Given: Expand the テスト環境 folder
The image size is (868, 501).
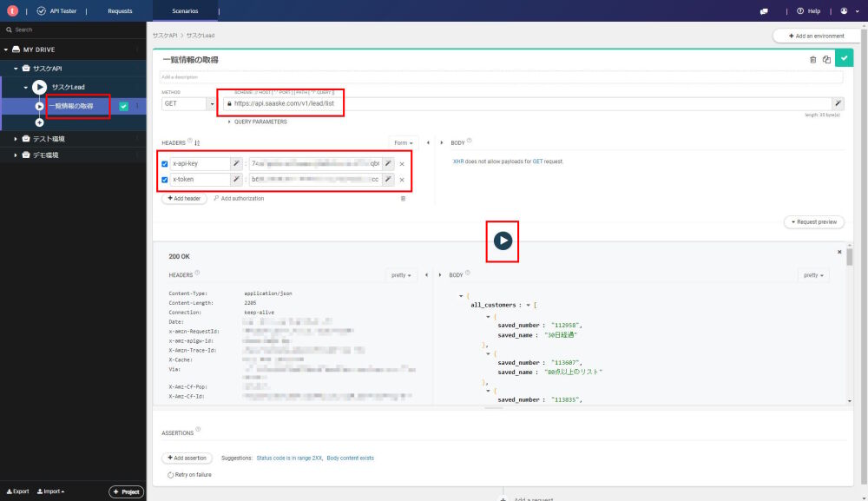Looking at the screenshot, I should coord(16,139).
